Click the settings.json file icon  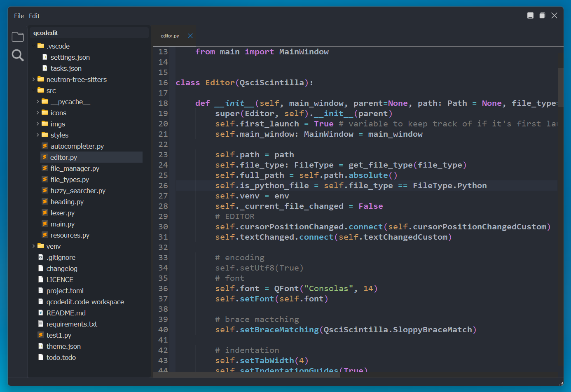coord(45,57)
